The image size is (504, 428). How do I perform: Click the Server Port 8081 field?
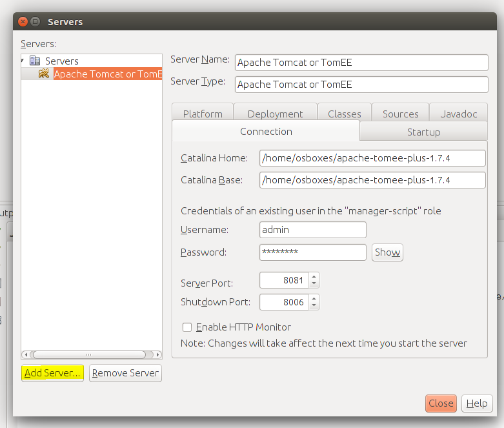(285, 280)
